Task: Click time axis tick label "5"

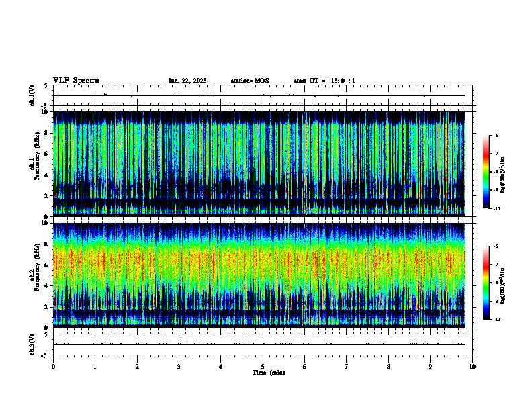Action: pos(263,367)
